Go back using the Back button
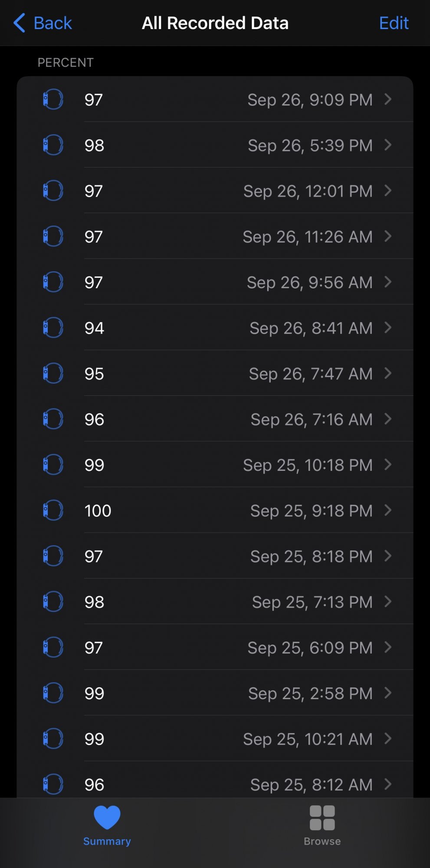This screenshot has height=868, width=430. point(43,23)
